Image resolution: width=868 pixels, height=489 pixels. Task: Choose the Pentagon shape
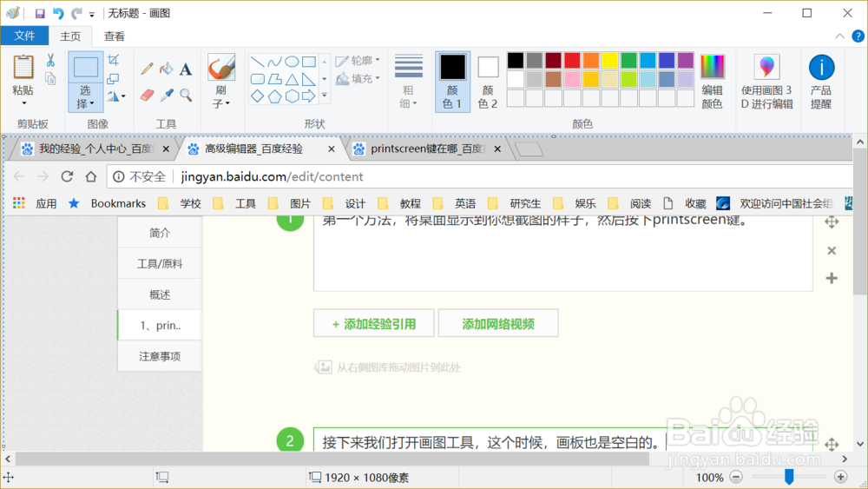(x=274, y=96)
